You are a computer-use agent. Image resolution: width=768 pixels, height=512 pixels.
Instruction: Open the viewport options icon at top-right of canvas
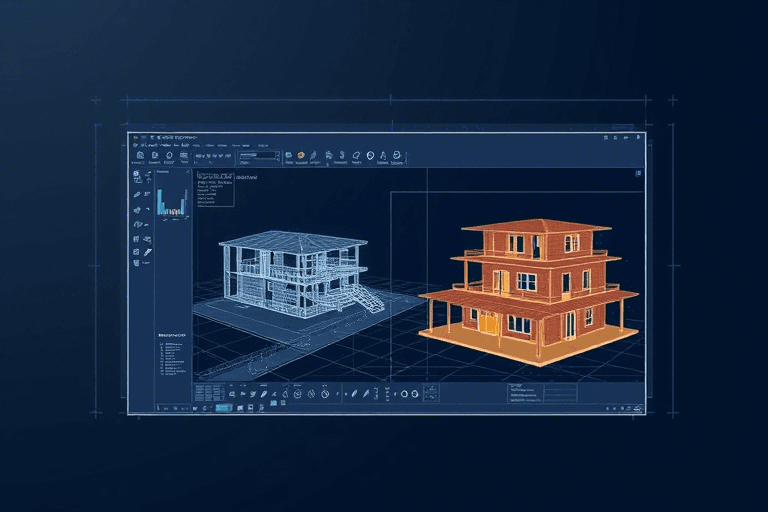click(637, 174)
